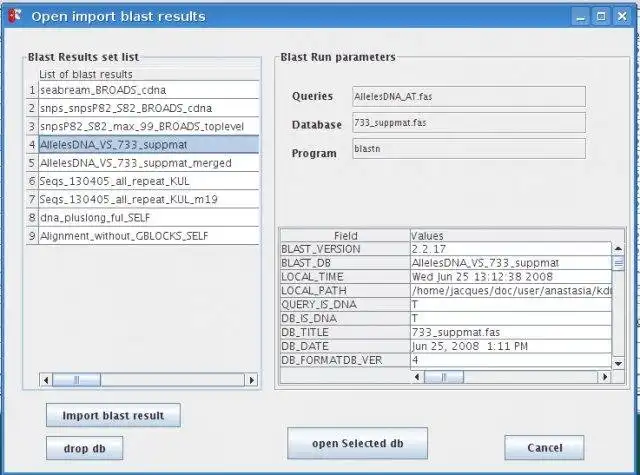Select Seqs_130405_all_repeat_KUL row

(x=149, y=181)
